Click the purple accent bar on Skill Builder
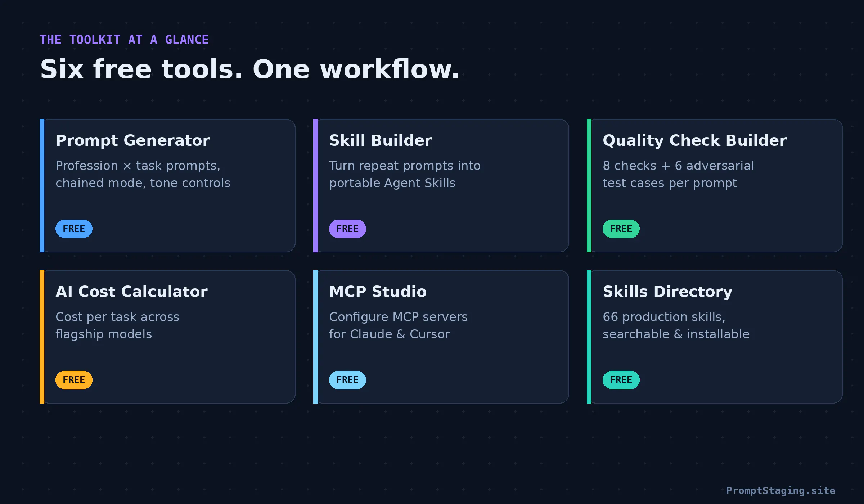Viewport: 864px width, 504px height. pyautogui.click(x=315, y=185)
